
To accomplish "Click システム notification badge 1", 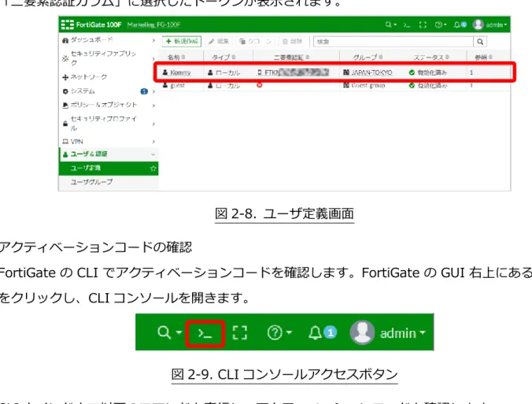I will pyautogui.click(x=144, y=91).
